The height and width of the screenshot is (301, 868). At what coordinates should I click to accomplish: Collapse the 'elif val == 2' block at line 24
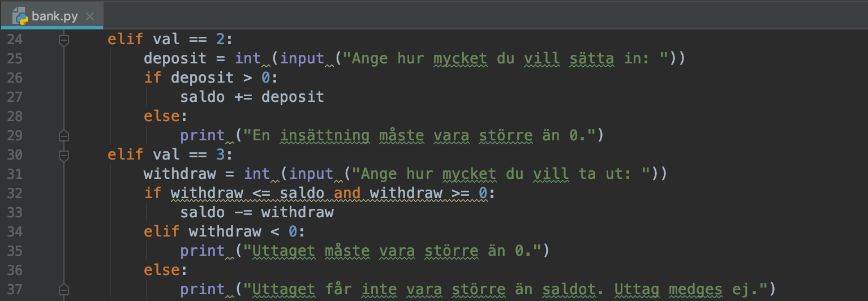64,40
